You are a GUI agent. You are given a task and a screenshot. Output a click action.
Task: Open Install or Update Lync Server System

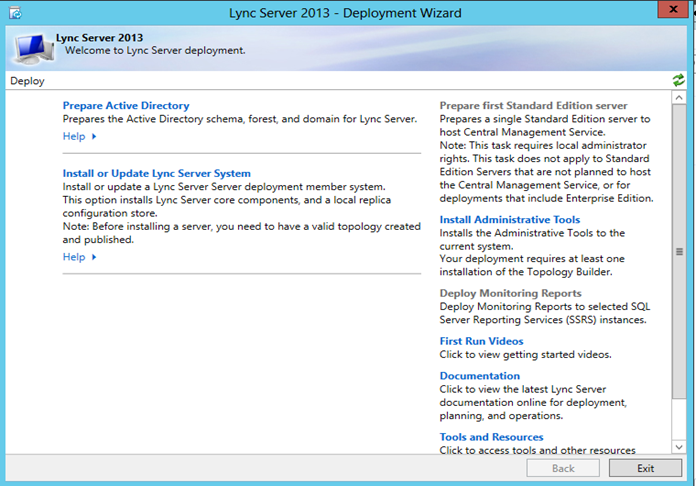(157, 174)
